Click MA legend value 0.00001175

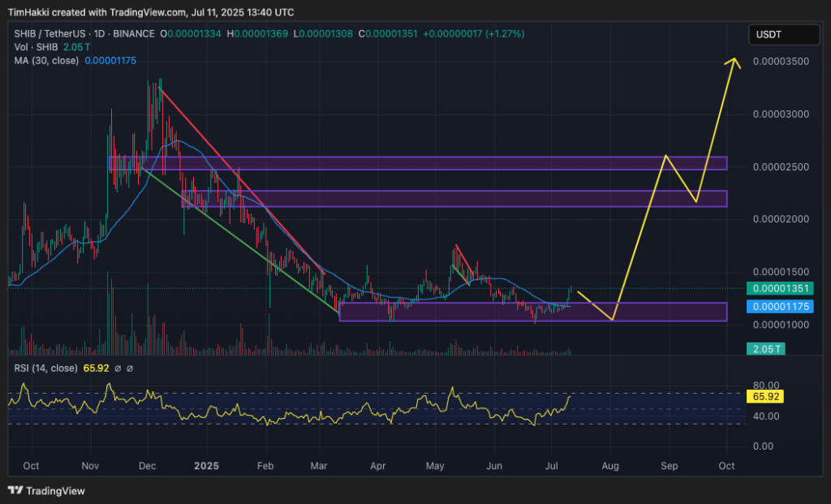[110, 60]
